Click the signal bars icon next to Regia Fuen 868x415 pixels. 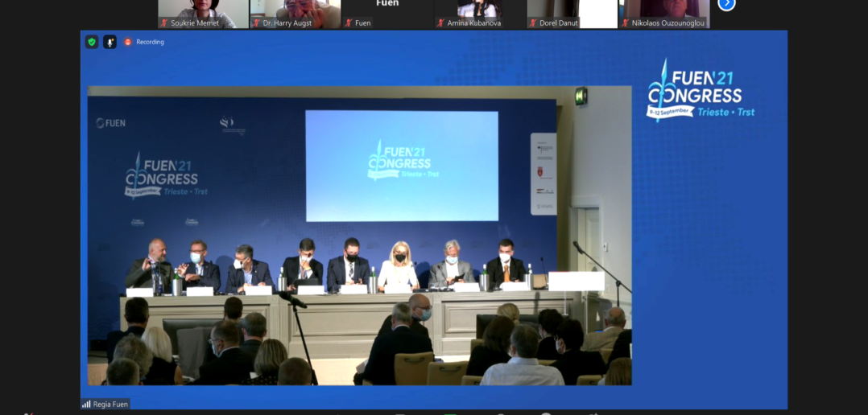(86, 405)
